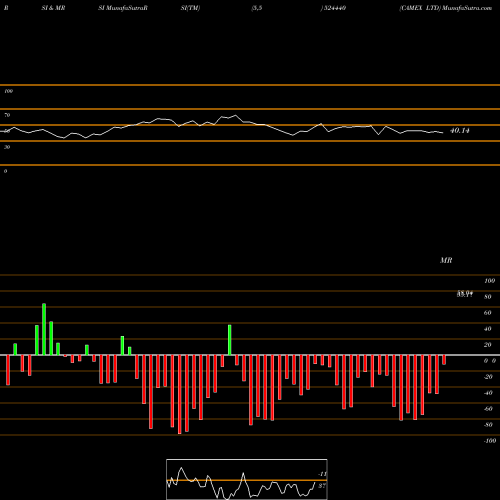
Task: Click the stock code 524440 in header
Action: click(x=335, y=8)
